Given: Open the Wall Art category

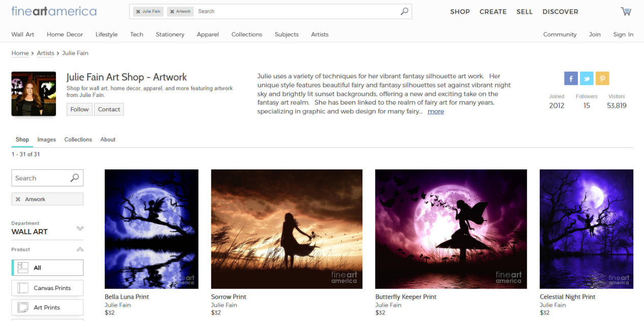Looking at the screenshot, I should [x=23, y=35].
